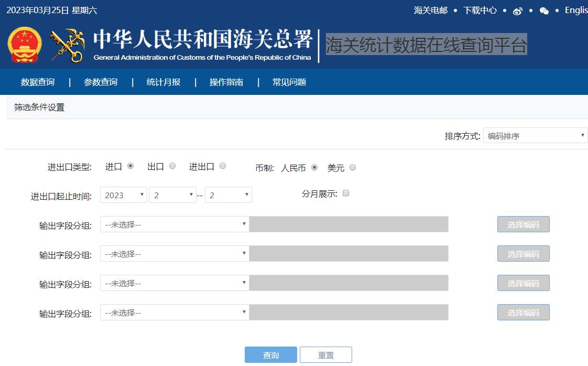Click the WeChat icon in top bar
588x366 pixels.
[x=544, y=10]
